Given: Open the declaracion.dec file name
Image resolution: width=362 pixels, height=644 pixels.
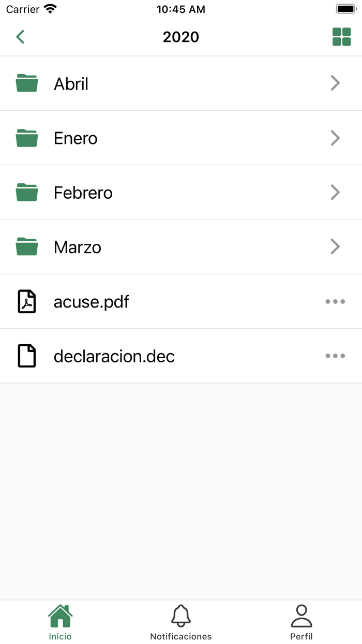Looking at the screenshot, I should click(114, 356).
